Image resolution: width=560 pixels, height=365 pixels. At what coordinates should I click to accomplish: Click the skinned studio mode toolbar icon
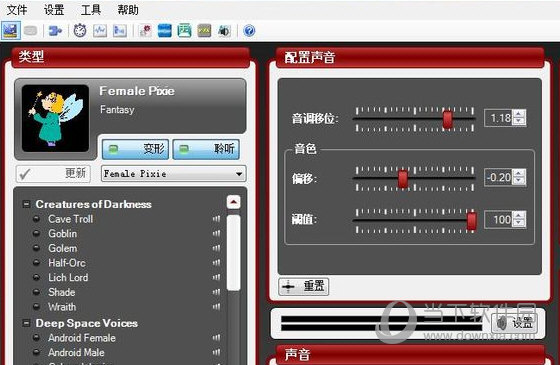[10, 31]
